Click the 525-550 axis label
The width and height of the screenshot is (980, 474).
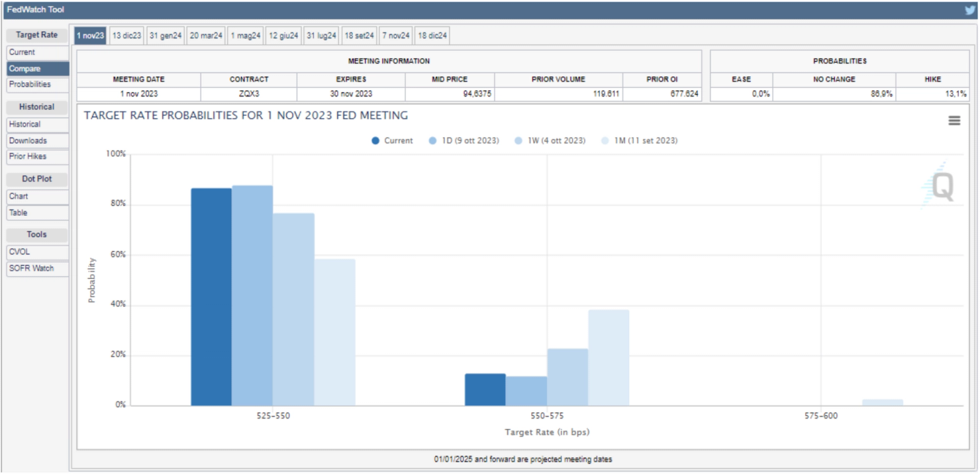click(273, 416)
